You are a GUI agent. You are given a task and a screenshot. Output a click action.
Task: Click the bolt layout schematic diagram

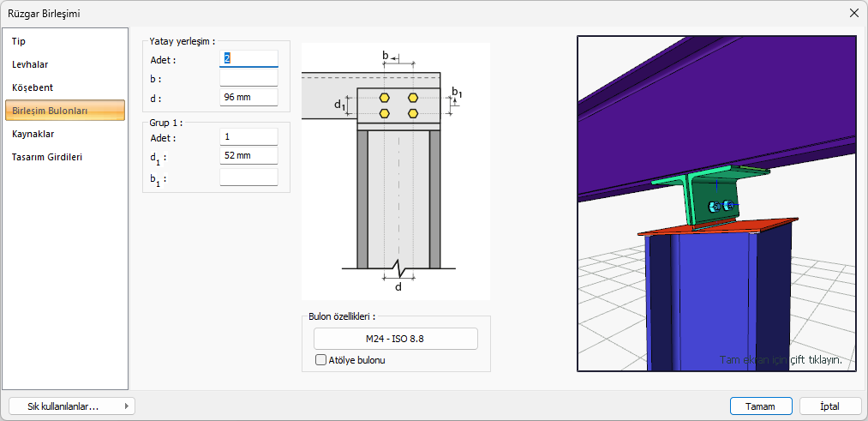[395, 171]
